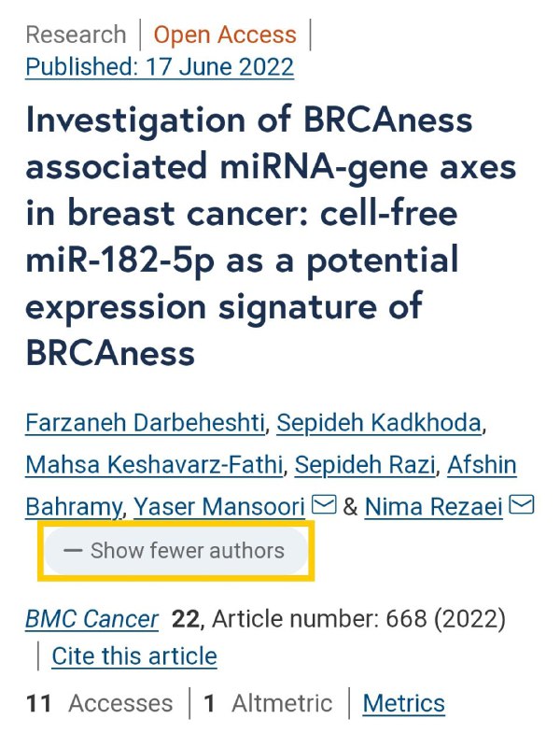Click Cite this article
Image resolution: width=560 pixels, height=747 pixels.
(x=134, y=656)
